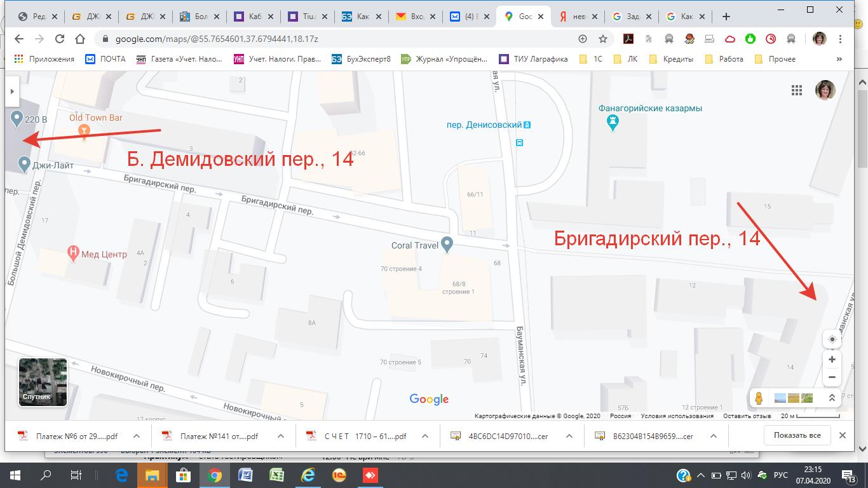Open the Прочее bookmarks folder
Viewport: 868px width, 488px height.
click(x=775, y=59)
